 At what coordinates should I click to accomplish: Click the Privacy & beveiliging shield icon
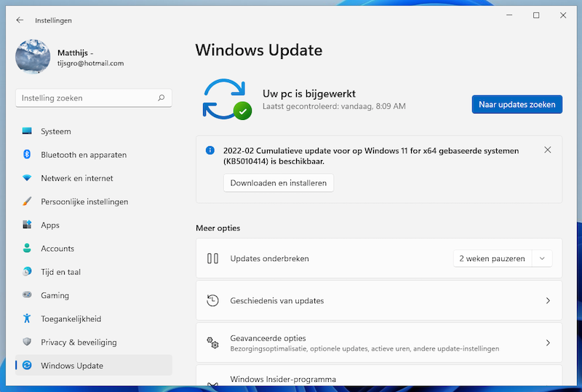point(27,342)
